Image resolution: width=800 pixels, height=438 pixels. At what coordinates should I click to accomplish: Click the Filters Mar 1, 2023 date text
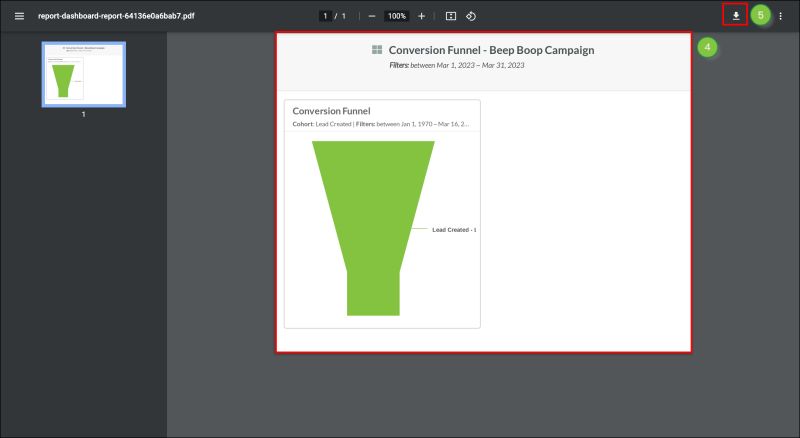457,65
